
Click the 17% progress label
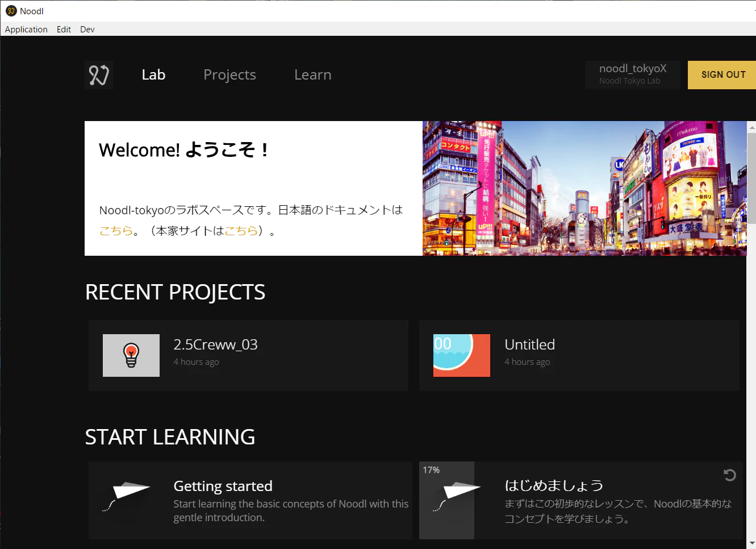(431, 470)
